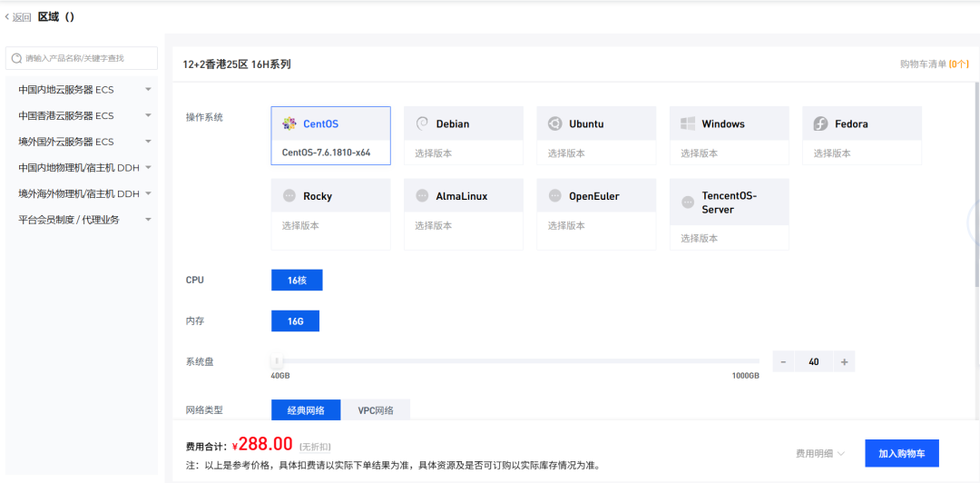Image resolution: width=980 pixels, height=483 pixels.
Task: Open Debian 选择版本 dropdown
Action: coord(464,153)
